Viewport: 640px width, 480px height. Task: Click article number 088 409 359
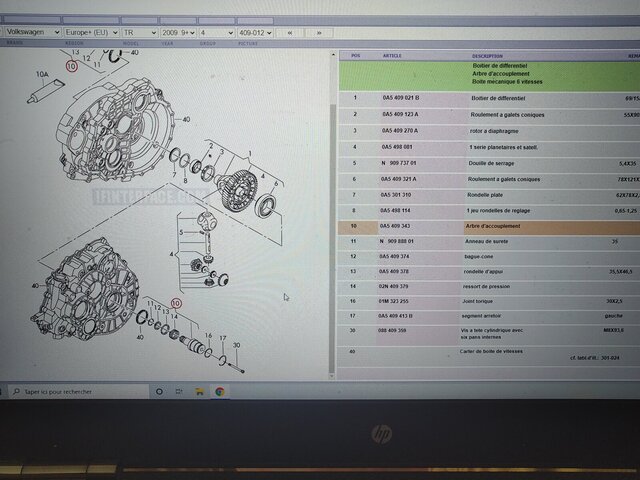(392, 331)
